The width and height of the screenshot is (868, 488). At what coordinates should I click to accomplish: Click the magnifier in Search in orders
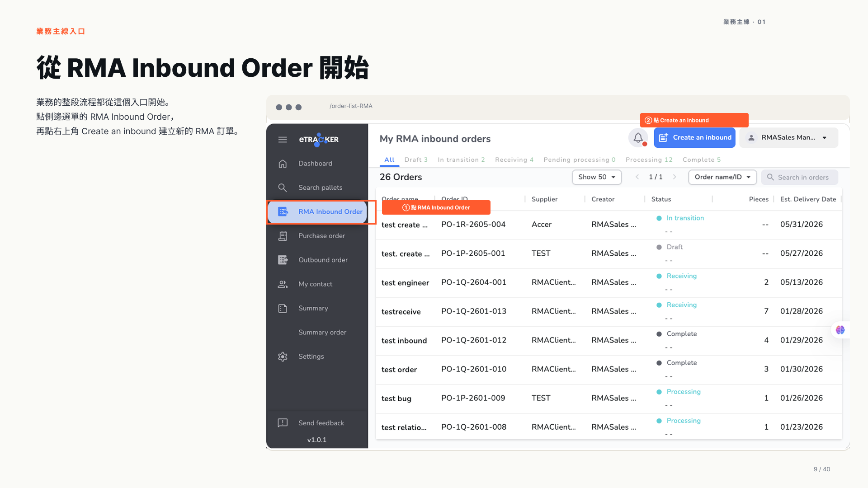(x=770, y=177)
